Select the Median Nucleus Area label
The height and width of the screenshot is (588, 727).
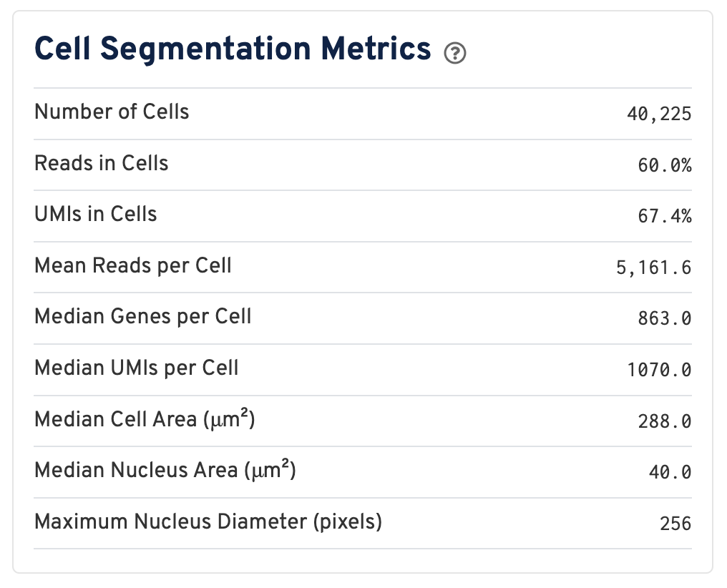165,471
